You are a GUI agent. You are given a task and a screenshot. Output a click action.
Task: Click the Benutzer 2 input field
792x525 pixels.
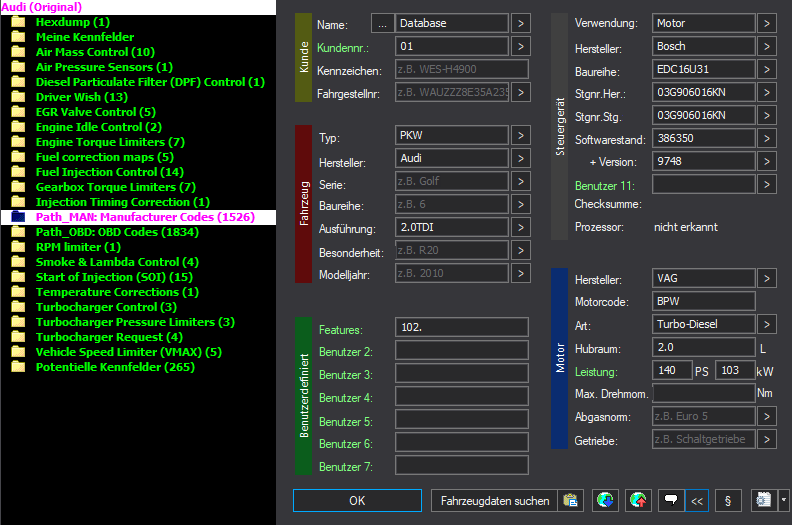462,350
